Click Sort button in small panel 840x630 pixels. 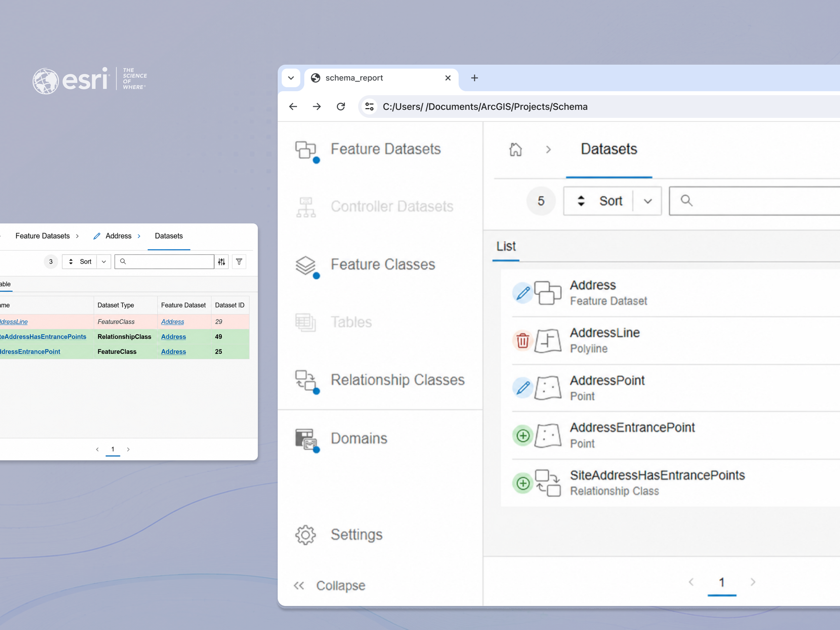pyautogui.click(x=79, y=262)
